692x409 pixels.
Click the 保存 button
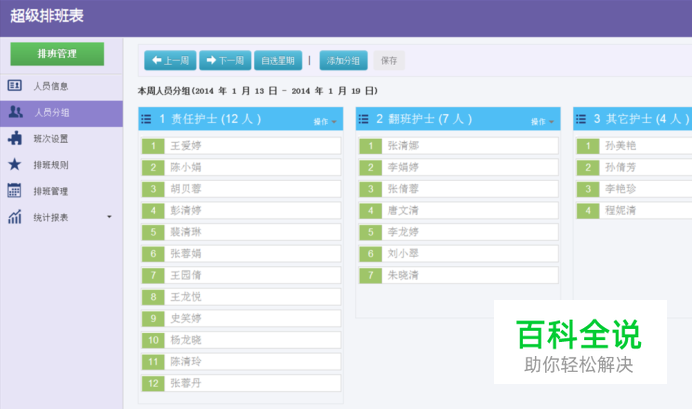point(389,60)
